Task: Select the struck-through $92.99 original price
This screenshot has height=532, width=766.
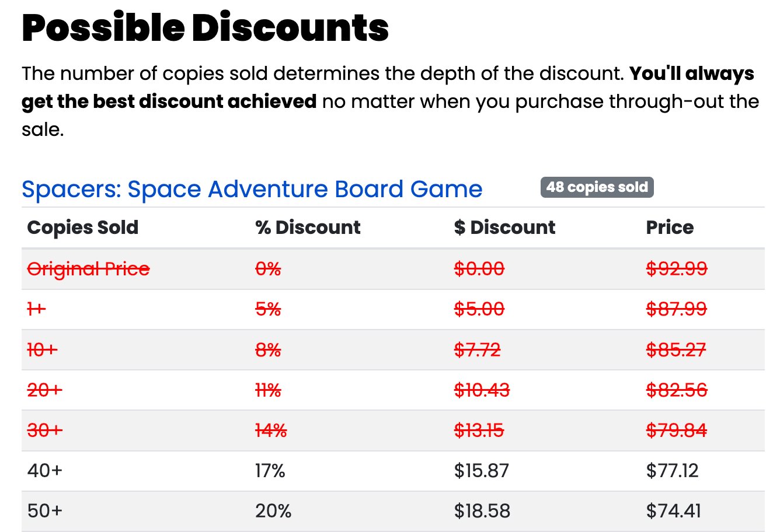Action: (x=677, y=269)
